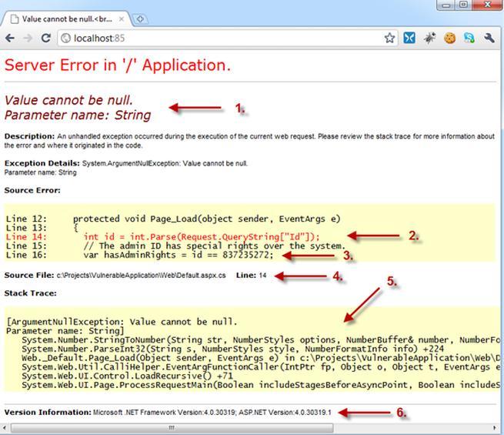This screenshot has height=435, width=504.
Task: Click the forward navigation arrow
Action: 28,38
